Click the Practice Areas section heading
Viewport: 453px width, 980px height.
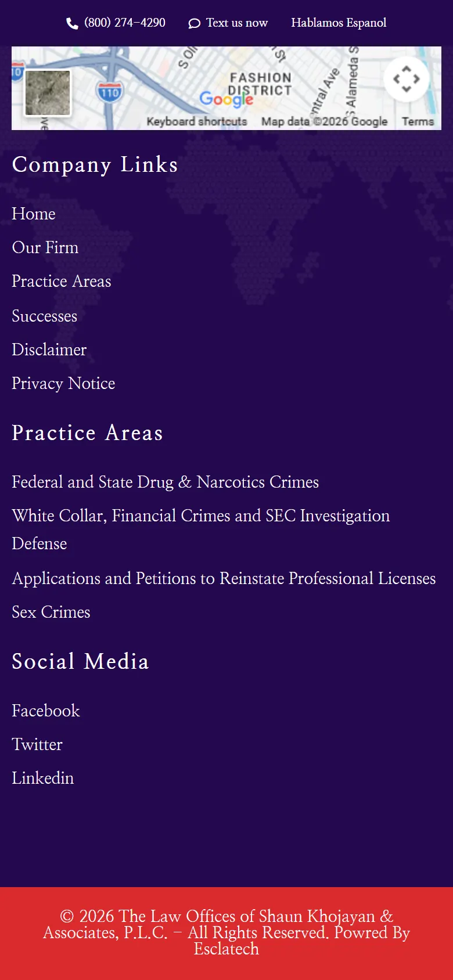click(88, 433)
